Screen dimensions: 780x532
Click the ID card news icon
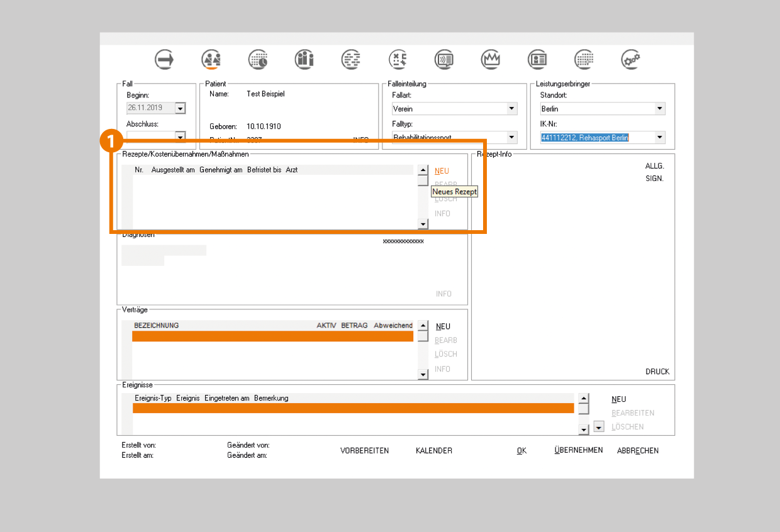point(537,59)
